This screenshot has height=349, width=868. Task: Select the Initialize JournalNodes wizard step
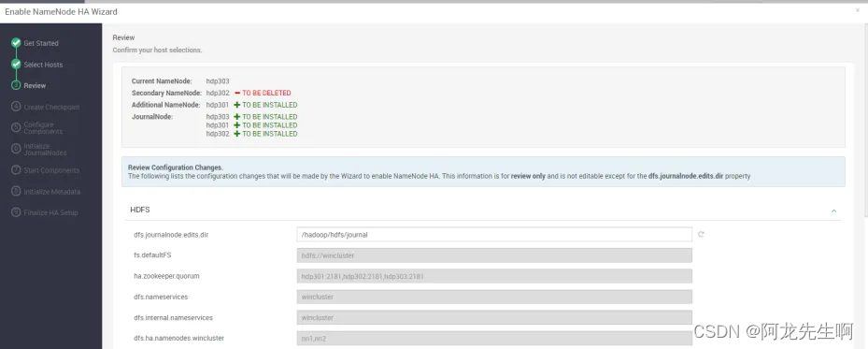click(46, 149)
